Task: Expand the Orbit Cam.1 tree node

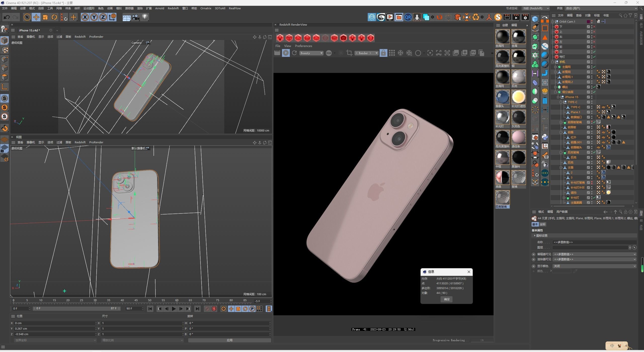Action: coord(553,22)
